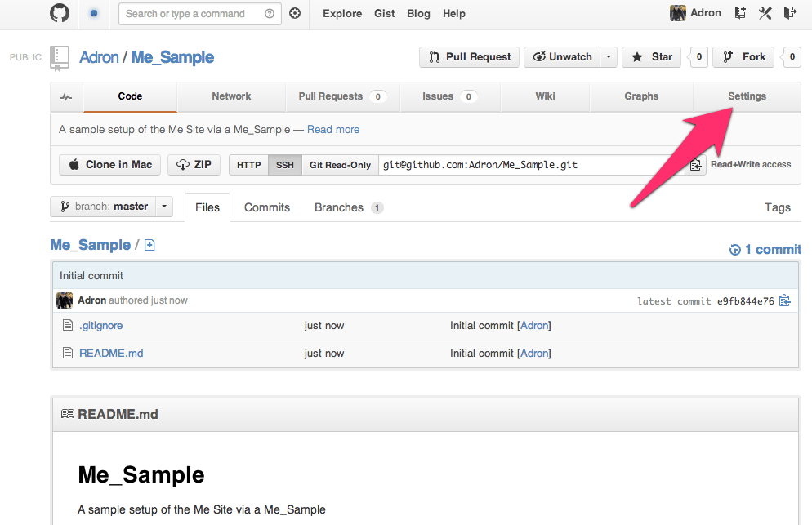This screenshot has width=812, height=525.
Task: Open the blue notifications dot indicator
Action: [94, 13]
